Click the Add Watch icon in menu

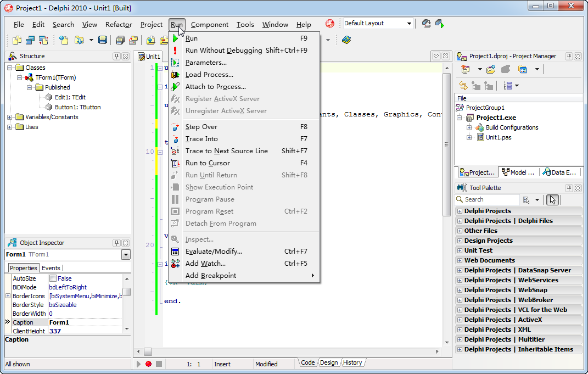[175, 264]
